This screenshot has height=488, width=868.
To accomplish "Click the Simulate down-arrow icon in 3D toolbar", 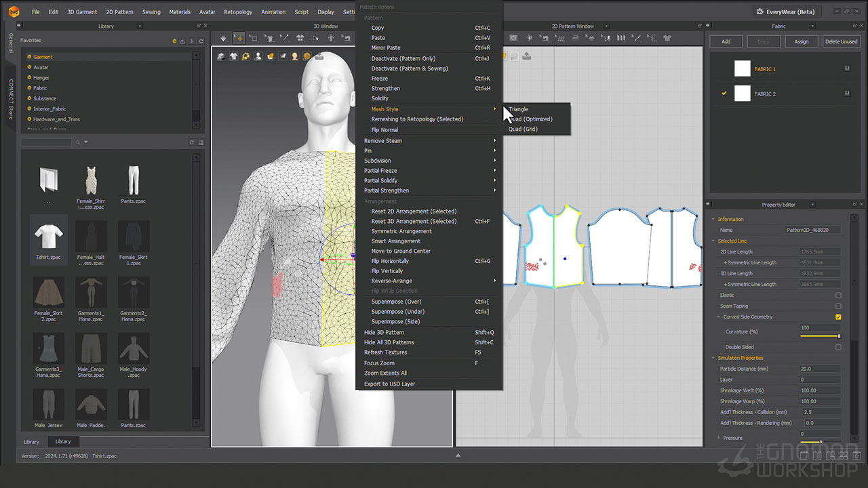I will (223, 38).
